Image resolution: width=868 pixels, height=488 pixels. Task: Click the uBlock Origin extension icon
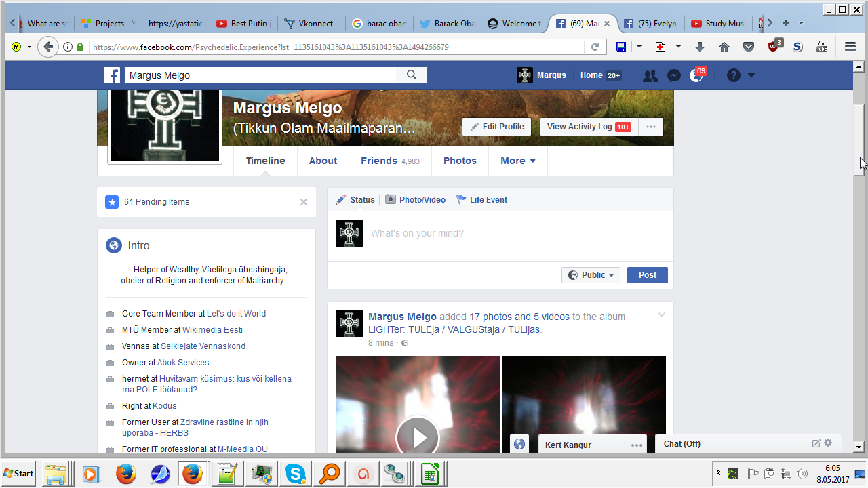(774, 45)
